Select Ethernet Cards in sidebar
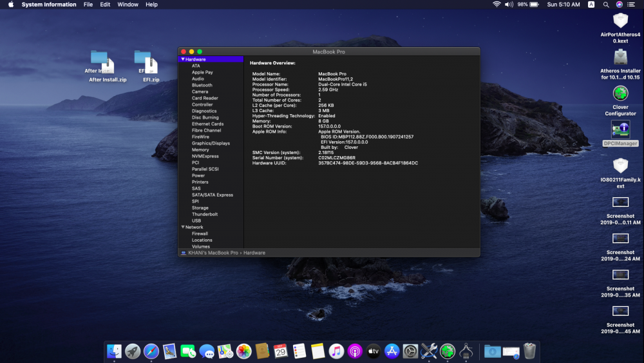 (x=207, y=124)
